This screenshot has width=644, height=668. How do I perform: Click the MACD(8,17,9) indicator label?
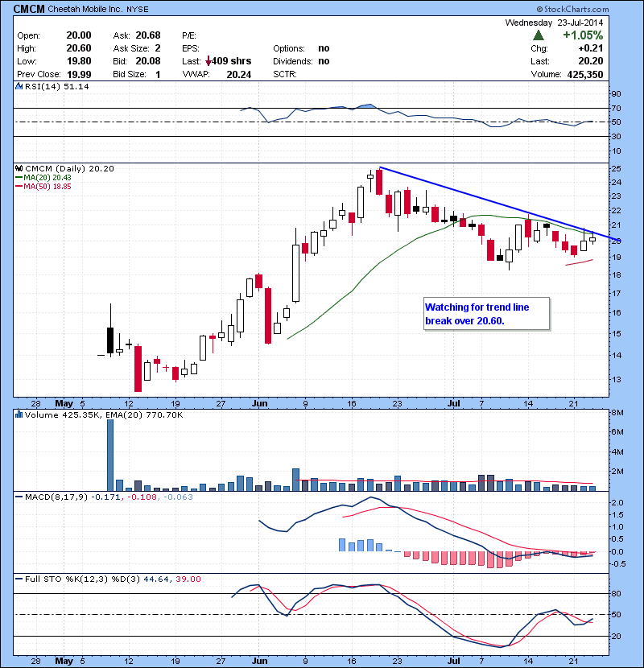pyautogui.click(x=56, y=497)
